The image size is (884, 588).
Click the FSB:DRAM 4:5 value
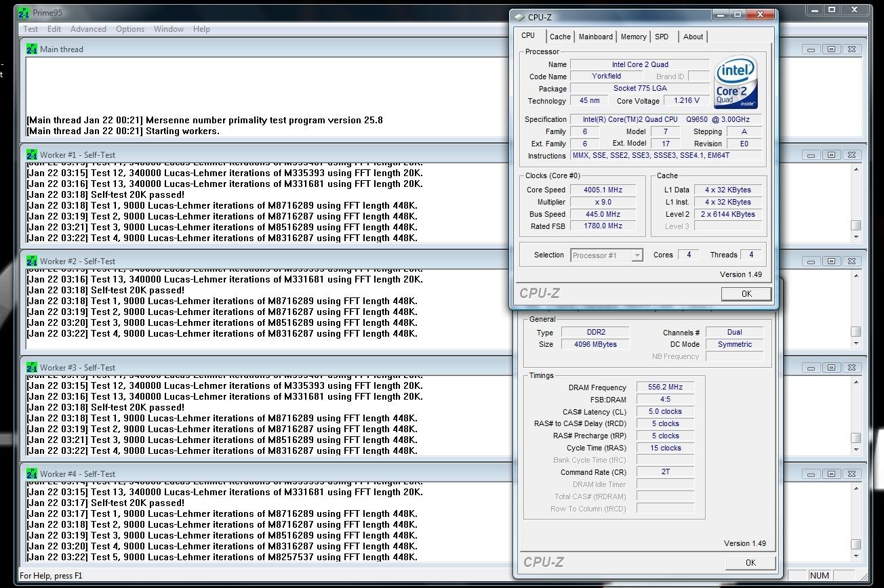665,400
